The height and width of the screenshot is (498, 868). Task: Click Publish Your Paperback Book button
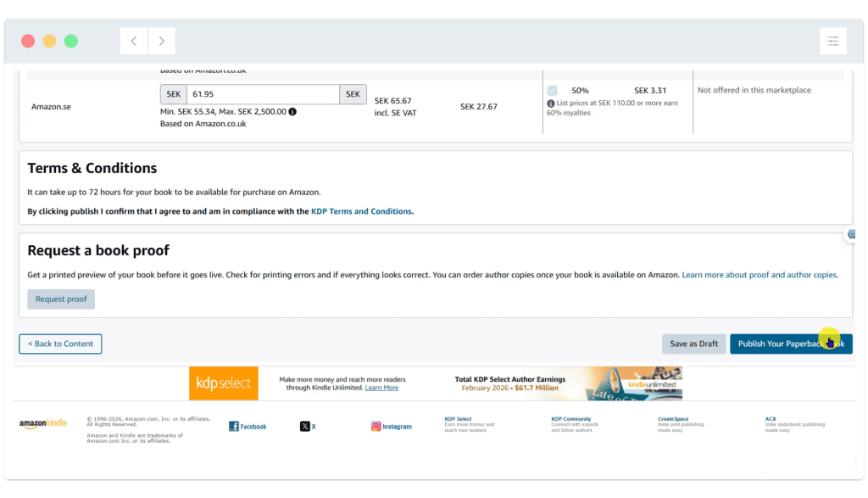(x=791, y=344)
